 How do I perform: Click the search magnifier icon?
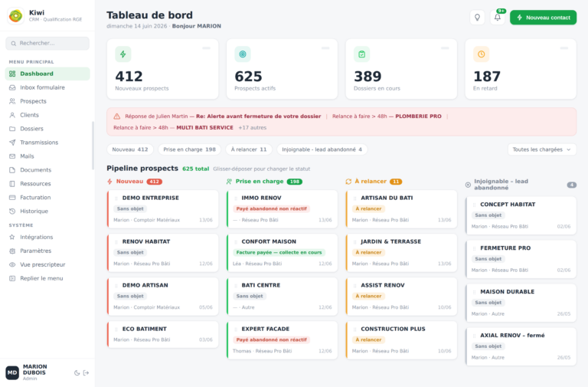tap(14, 44)
